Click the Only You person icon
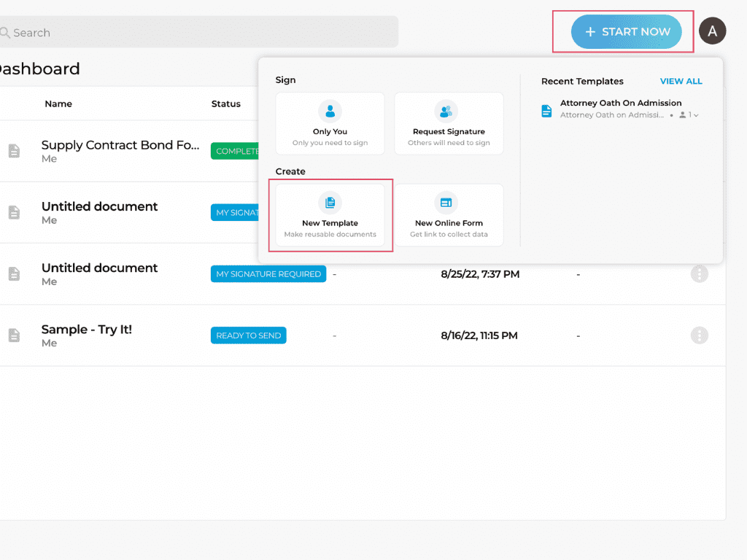 [x=330, y=112]
